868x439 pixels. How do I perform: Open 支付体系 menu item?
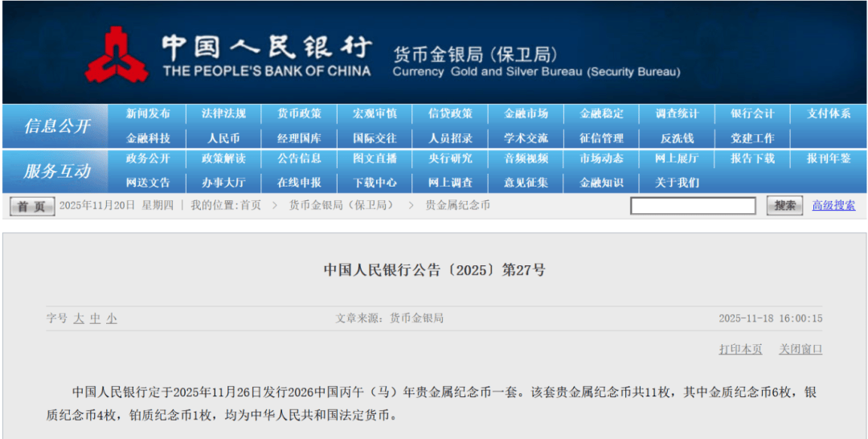coord(829,114)
